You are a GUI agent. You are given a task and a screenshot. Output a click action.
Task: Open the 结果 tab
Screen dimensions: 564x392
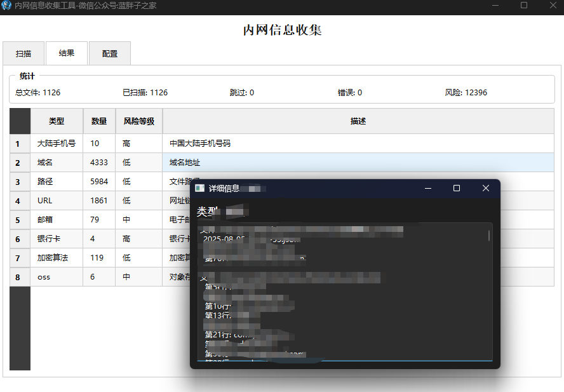tap(67, 53)
